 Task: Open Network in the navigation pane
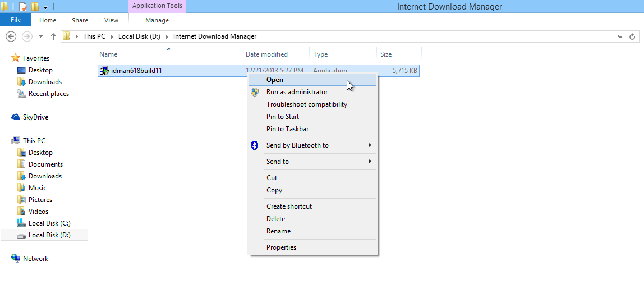(36, 259)
